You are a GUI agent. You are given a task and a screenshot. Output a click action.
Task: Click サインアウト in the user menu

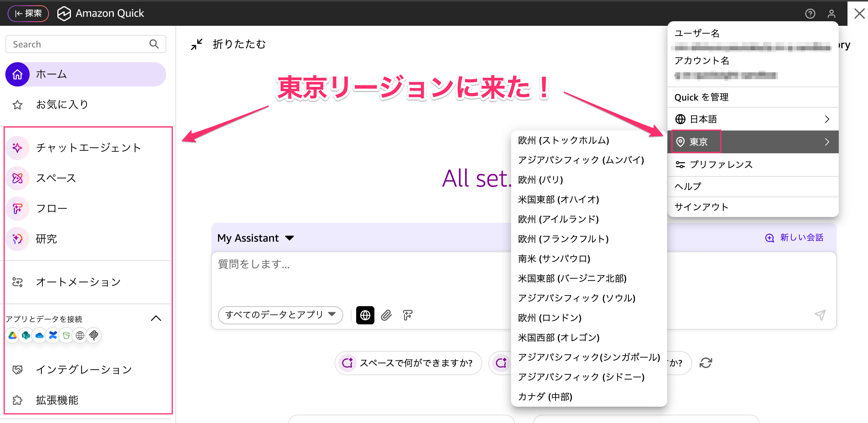(x=701, y=207)
